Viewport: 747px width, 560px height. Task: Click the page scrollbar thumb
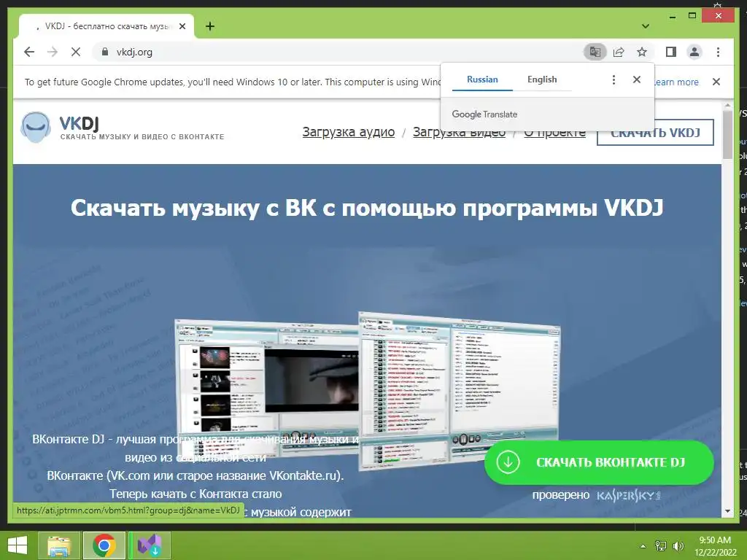(x=727, y=135)
